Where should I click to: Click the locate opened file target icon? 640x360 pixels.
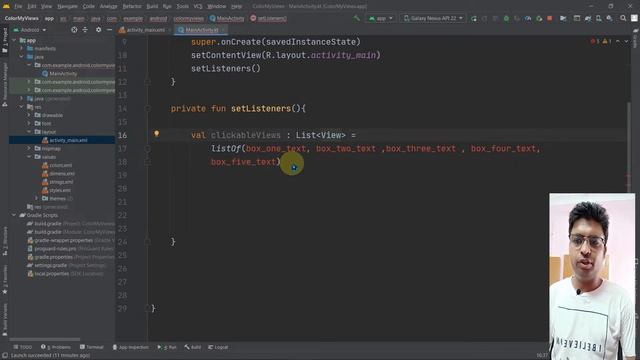(74, 30)
